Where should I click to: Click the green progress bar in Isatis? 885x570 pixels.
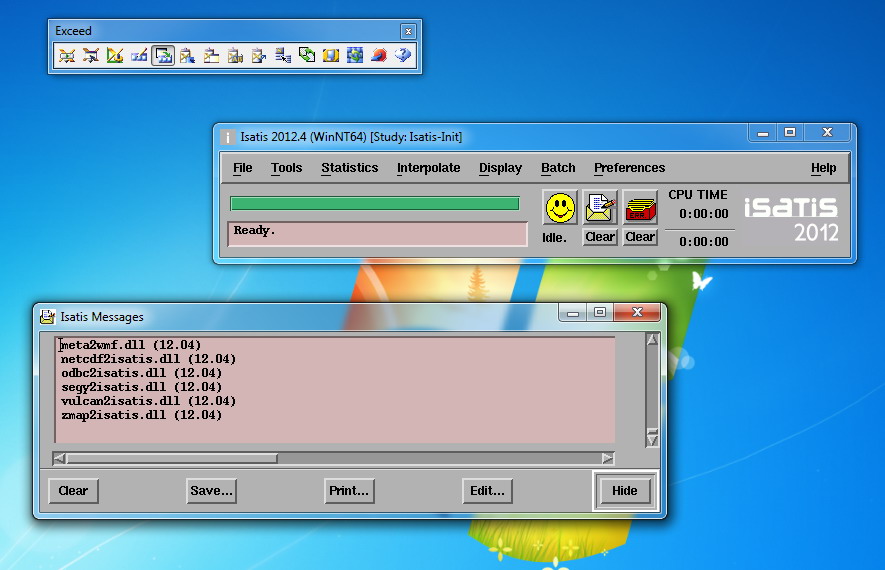pos(375,203)
